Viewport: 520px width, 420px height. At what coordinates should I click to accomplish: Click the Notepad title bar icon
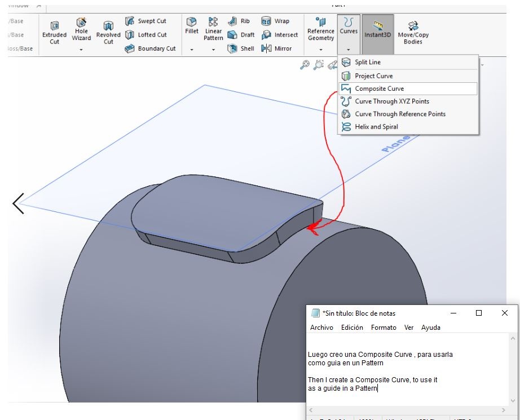coord(315,313)
